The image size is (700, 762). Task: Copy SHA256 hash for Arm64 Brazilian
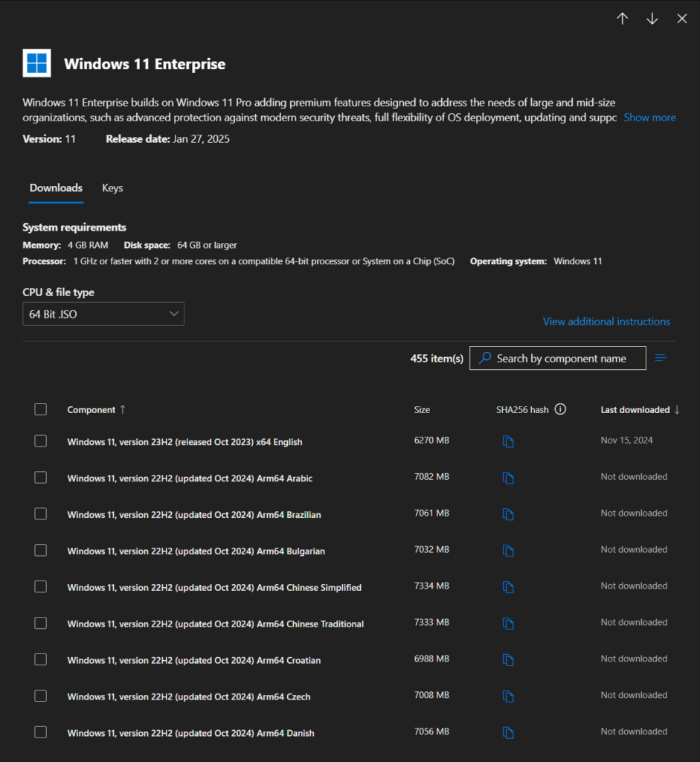tap(508, 514)
